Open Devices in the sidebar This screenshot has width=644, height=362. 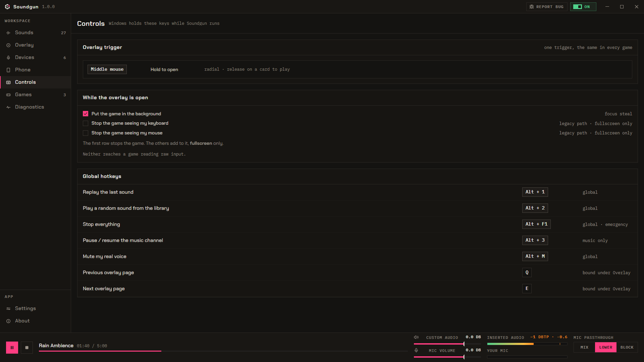tap(35, 57)
